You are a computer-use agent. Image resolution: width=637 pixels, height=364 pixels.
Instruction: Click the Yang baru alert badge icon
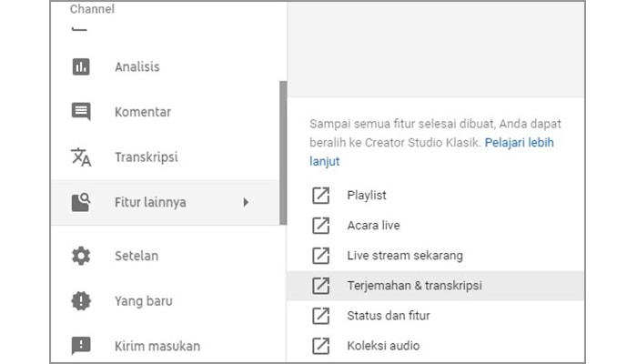coord(81,300)
